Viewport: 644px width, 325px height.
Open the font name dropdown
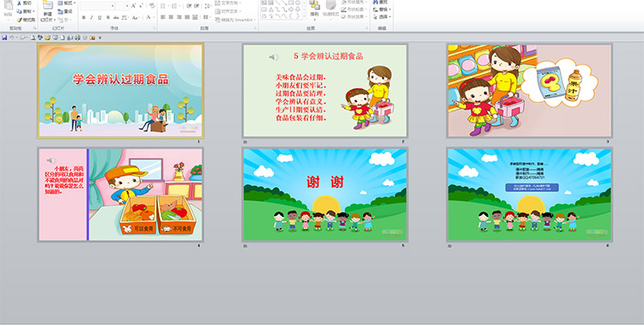coord(112,6)
